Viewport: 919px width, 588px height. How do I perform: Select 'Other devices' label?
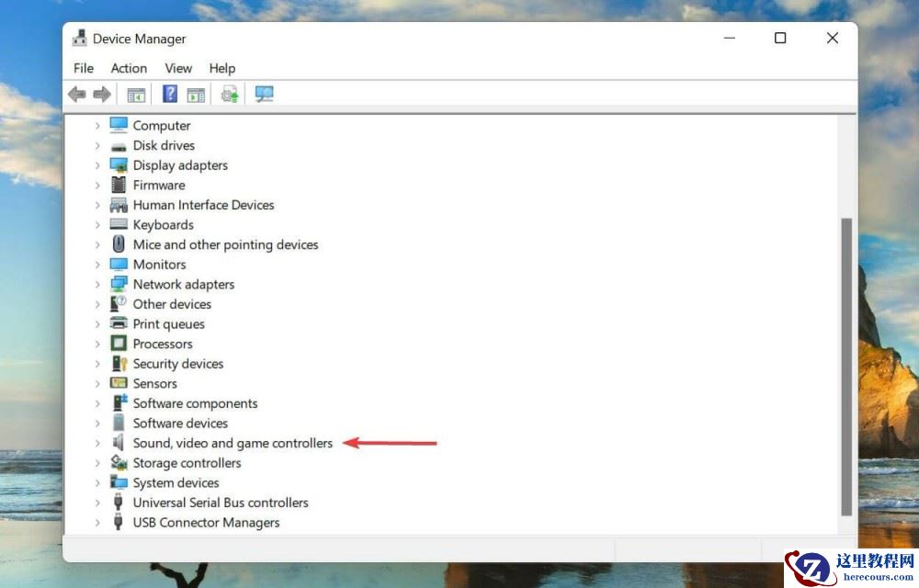[x=172, y=304]
